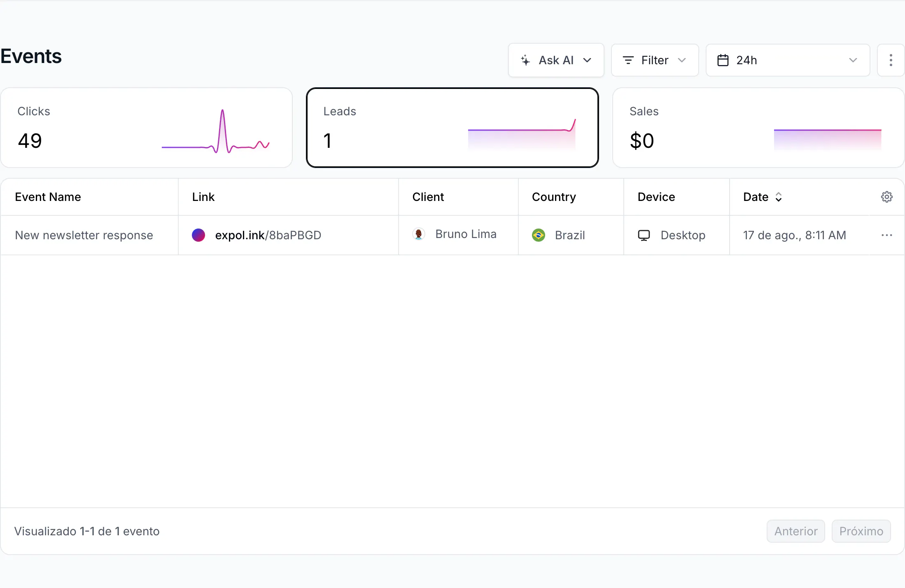
Task: Expand the Filter dropdown
Action: coord(655,60)
